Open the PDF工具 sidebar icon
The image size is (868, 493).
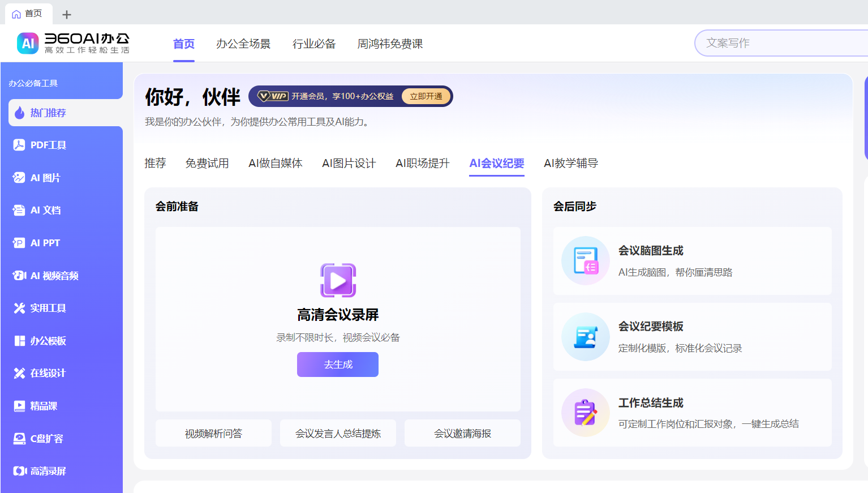point(19,145)
